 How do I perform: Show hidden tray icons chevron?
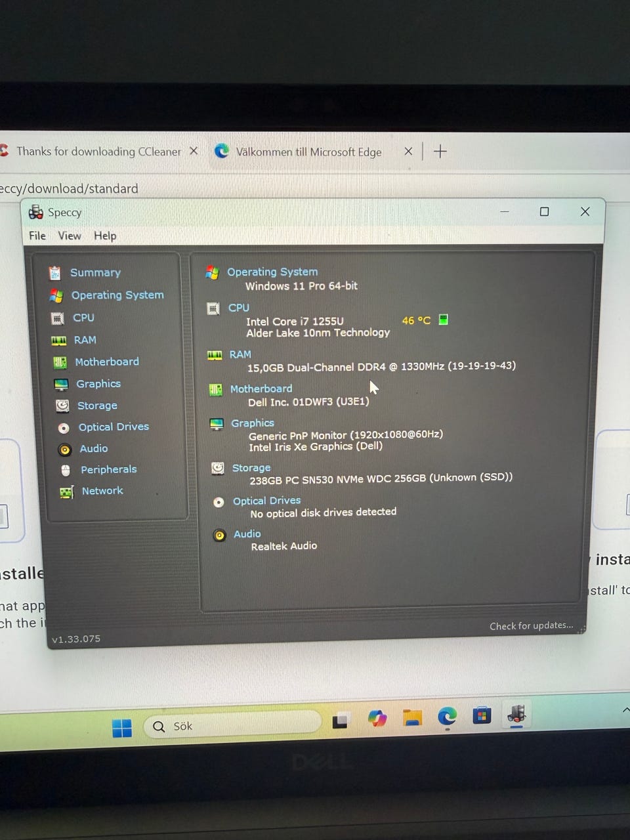point(625,709)
